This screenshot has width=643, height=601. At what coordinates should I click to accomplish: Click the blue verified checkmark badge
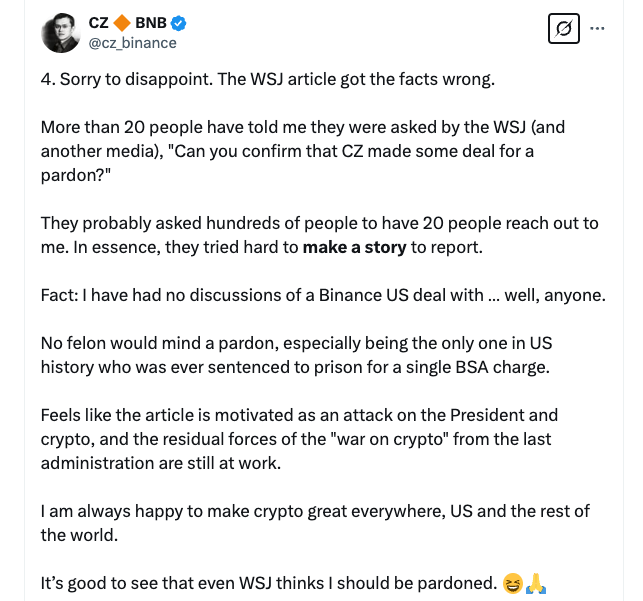pyautogui.click(x=179, y=23)
